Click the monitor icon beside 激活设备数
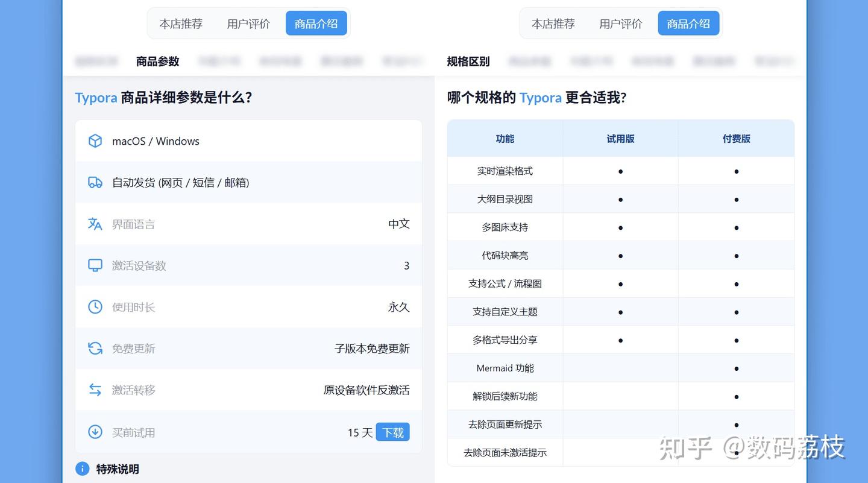This screenshot has height=483, width=868. [95, 265]
